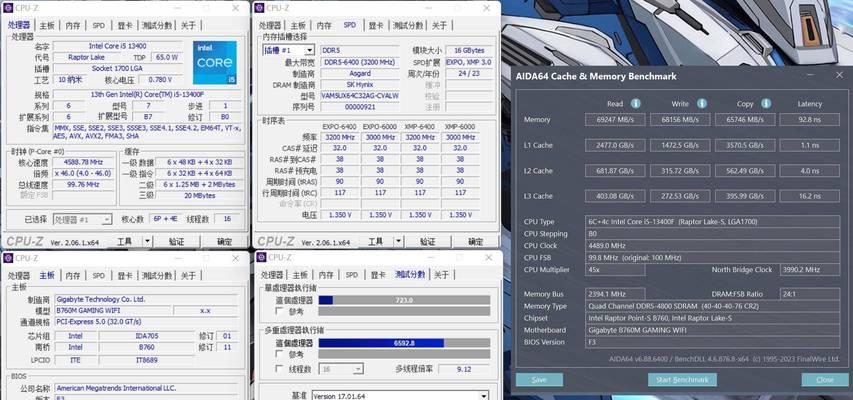Viewport: 853px width, 400px height.
Task: Click multi-thread ratio value '9.12'
Action: 464,369
